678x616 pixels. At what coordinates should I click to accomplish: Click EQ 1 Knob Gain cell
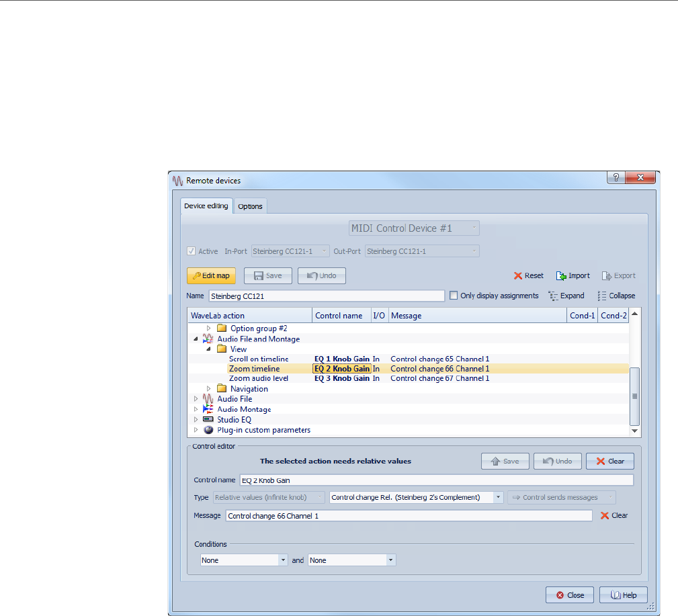[x=342, y=359]
